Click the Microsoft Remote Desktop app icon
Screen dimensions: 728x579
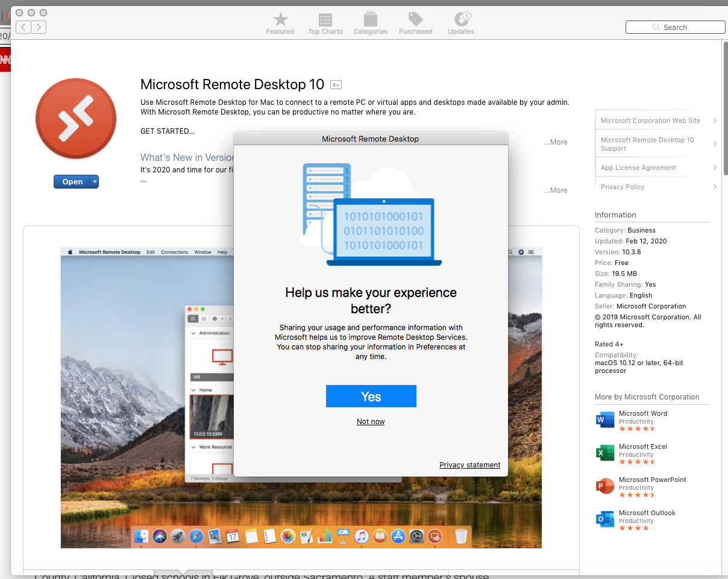(76, 118)
